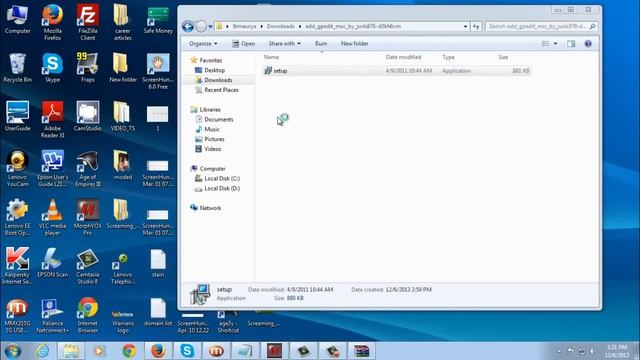Click the taskbar clock
This screenshot has width=640, height=360.
coord(616,351)
